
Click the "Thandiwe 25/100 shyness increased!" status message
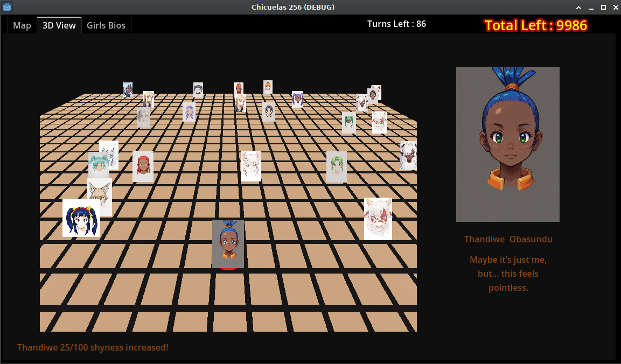tap(93, 347)
